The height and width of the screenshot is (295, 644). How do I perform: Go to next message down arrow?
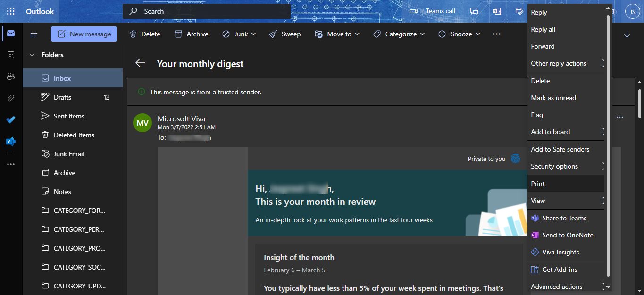click(627, 34)
